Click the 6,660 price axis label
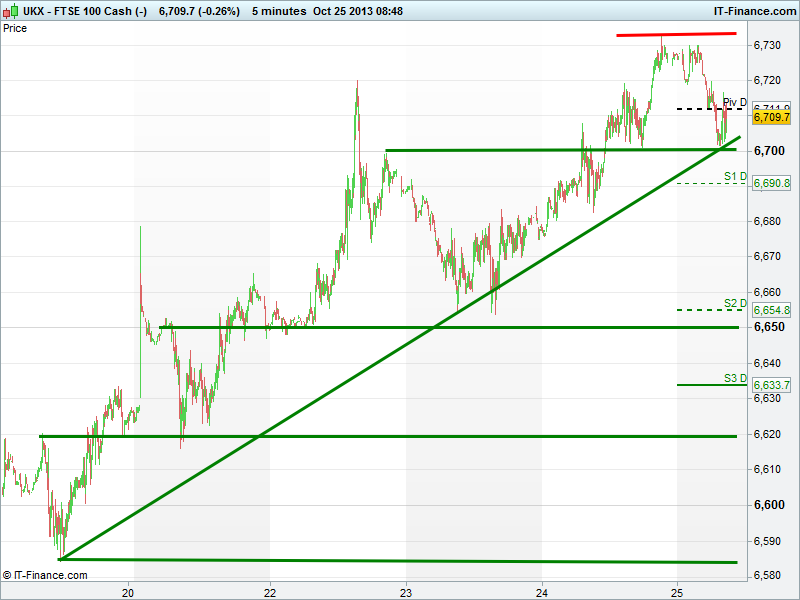Image resolution: width=800 pixels, height=600 pixels. point(767,292)
